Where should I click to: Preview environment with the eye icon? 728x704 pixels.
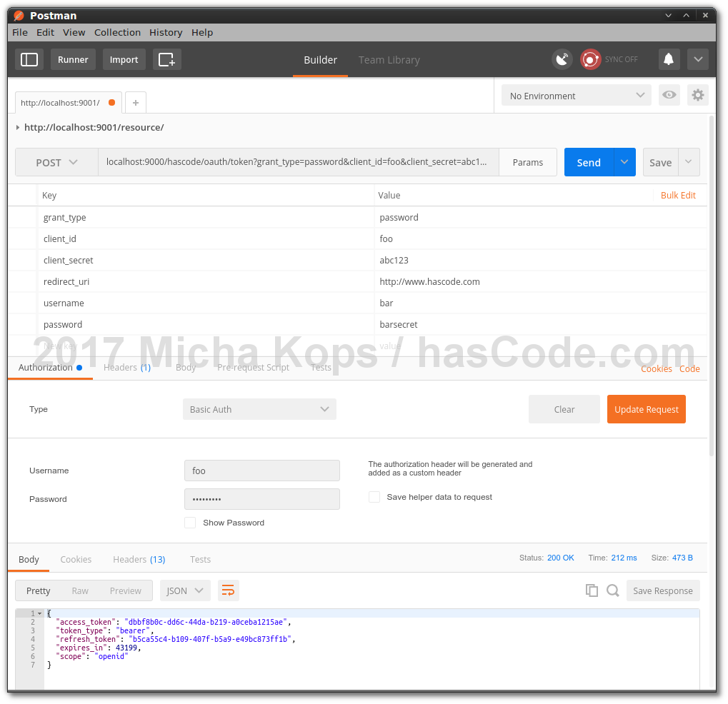point(669,95)
